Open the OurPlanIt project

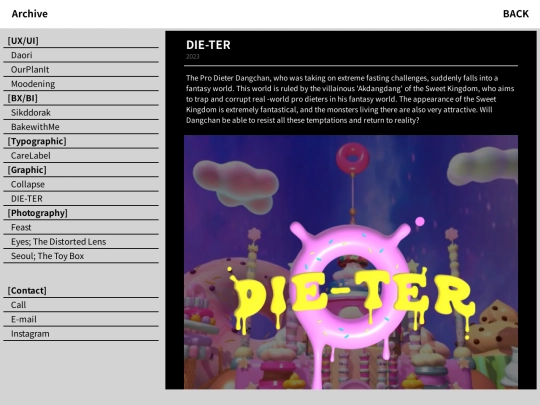pos(30,70)
